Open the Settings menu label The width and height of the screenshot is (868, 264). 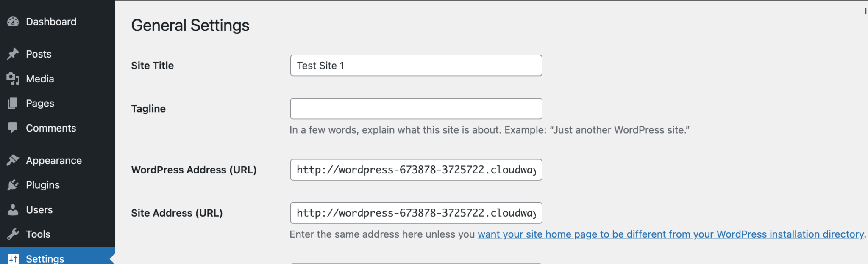click(45, 258)
